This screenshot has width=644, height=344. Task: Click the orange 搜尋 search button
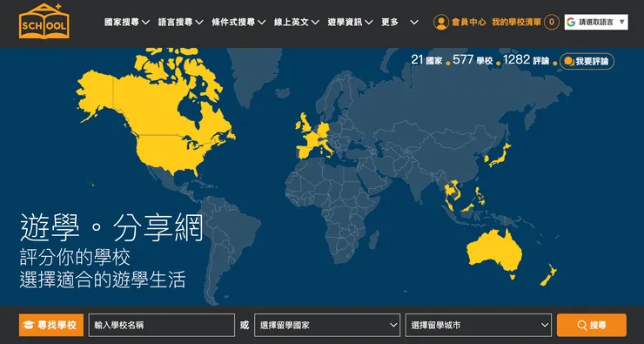pos(592,325)
